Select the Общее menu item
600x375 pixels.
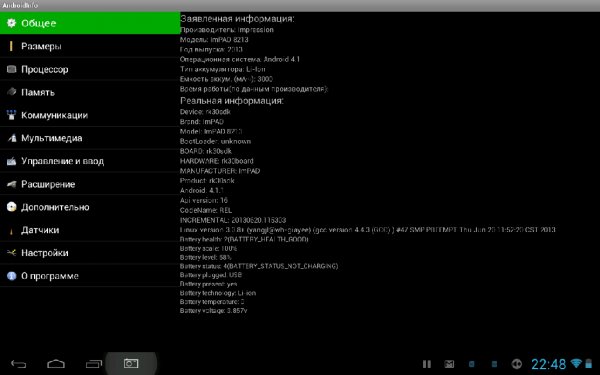pyautogui.click(x=90, y=23)
